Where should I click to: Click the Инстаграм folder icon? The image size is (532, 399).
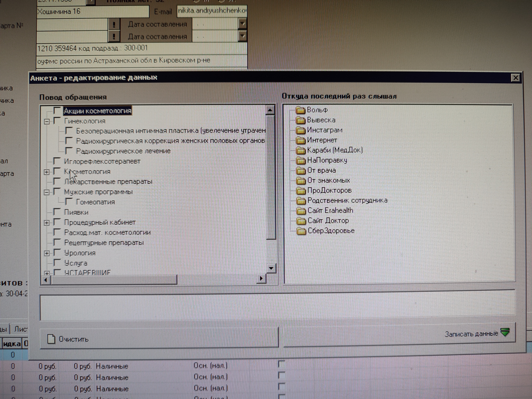tap(300, 130)
